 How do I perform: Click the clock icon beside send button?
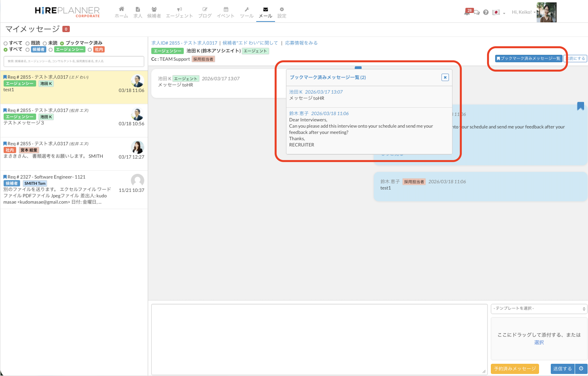581,368
